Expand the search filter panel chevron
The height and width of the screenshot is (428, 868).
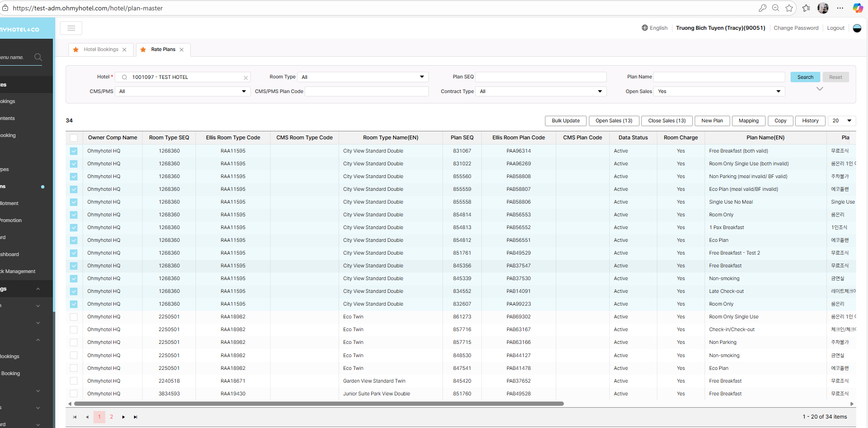click(820, 89)
